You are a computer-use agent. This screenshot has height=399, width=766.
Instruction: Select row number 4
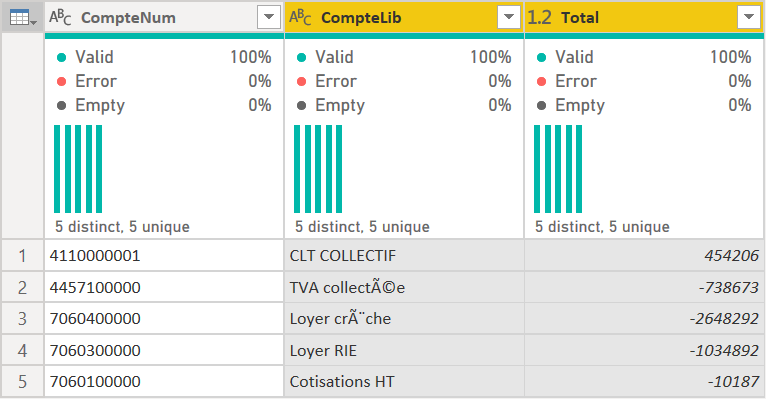[x=22, y=350]
